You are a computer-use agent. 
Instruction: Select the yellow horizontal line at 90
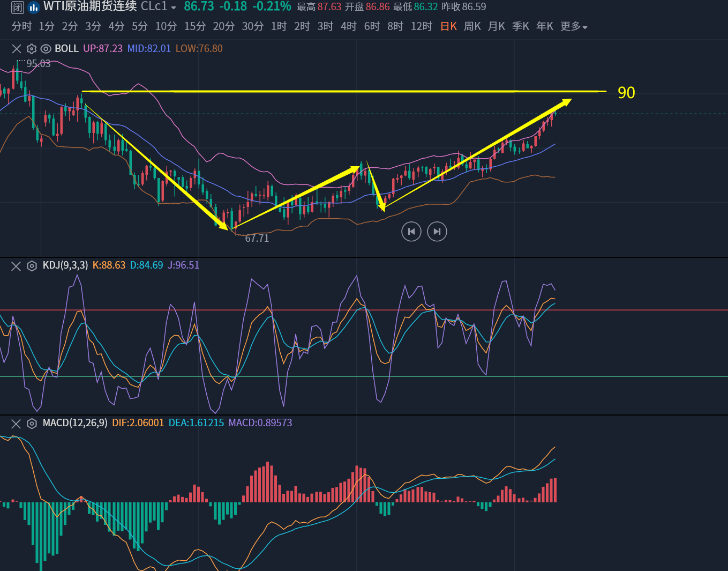(343, 92)
